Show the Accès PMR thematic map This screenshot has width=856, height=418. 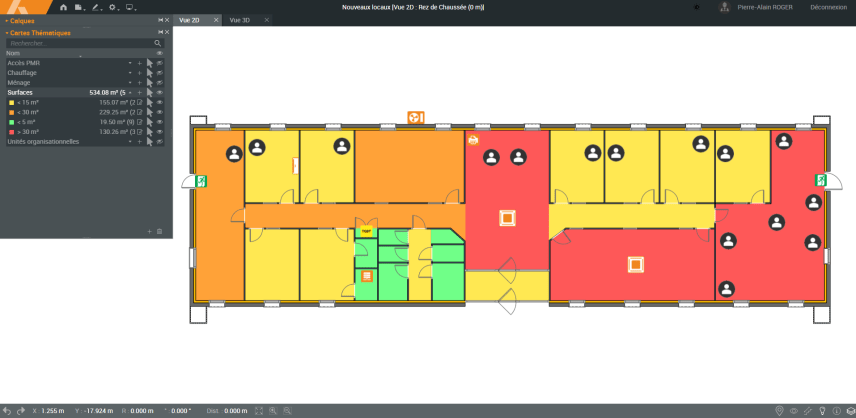[160, 63]
